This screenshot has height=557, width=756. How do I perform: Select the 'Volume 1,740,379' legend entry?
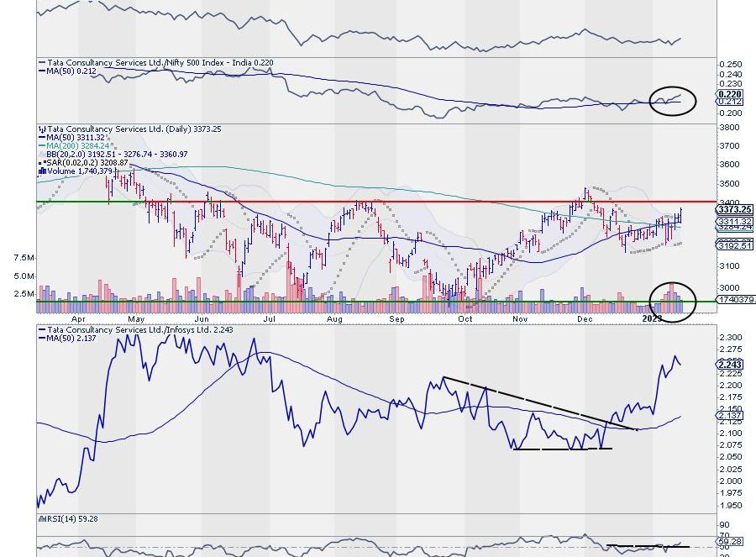point(76,171)
